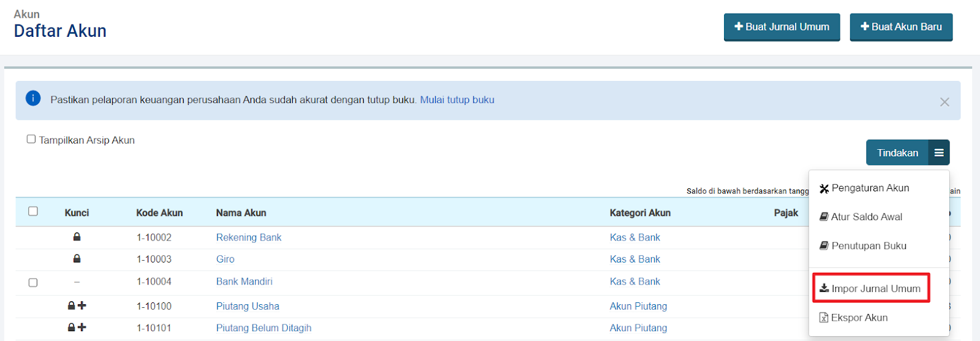Tick the checkbox for Bank Mandiri row
Screen dimensions: 980x341
tap(33, 283)
